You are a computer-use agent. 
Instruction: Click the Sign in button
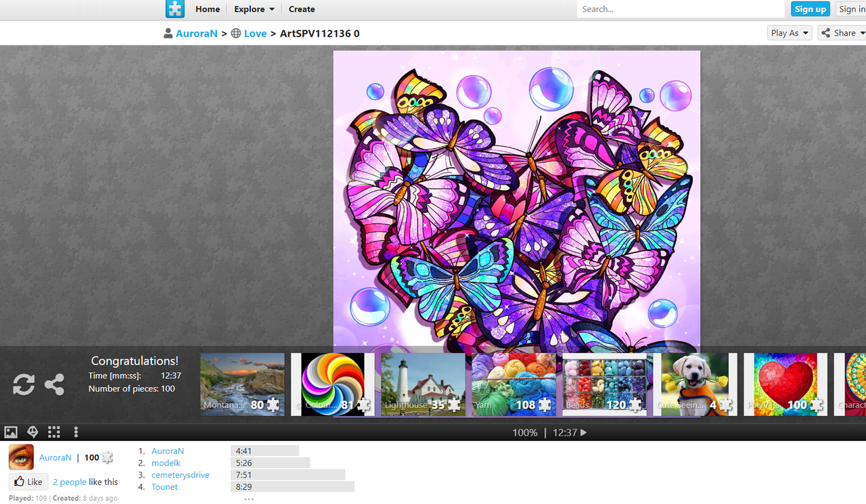[x=851, y=9]
